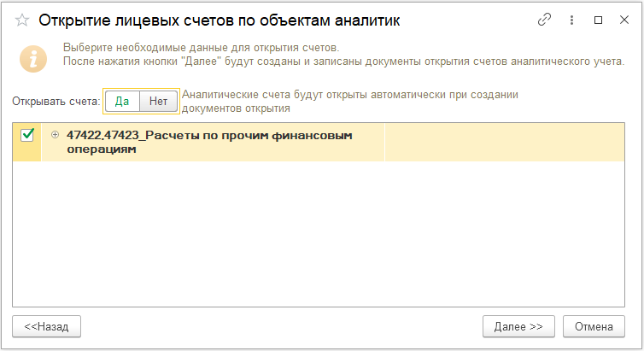This screenshot has height=351, width=644.
Task: Cancel with the "Отмена" button
Action: 594,327
